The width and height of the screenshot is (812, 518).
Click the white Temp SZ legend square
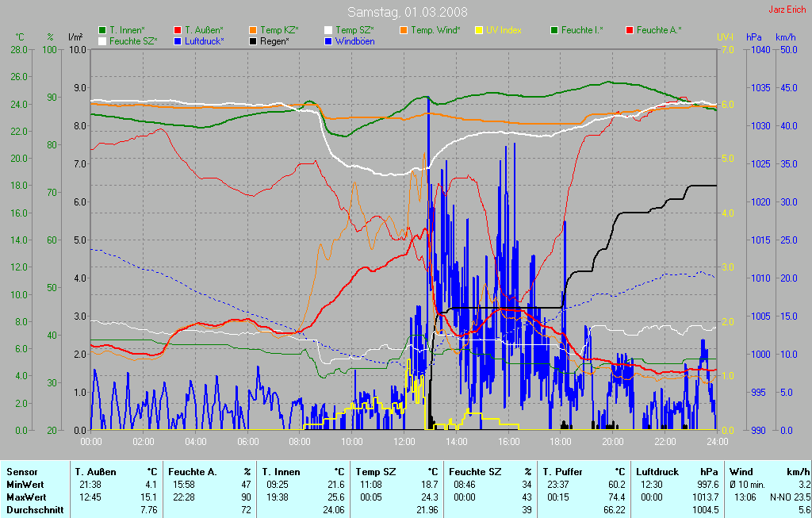click(328, 30)
